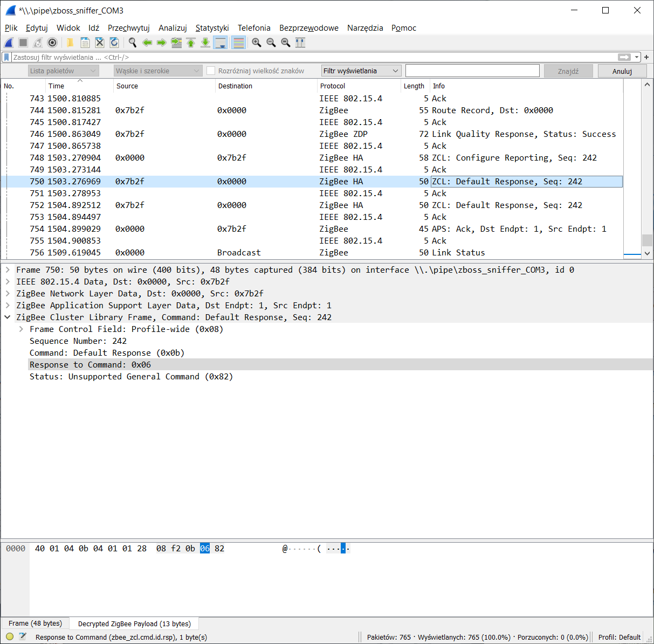The image size is (654, 644).
Task: Select packet 748 Configure Reporting row
Action: [x=312, y=158]
